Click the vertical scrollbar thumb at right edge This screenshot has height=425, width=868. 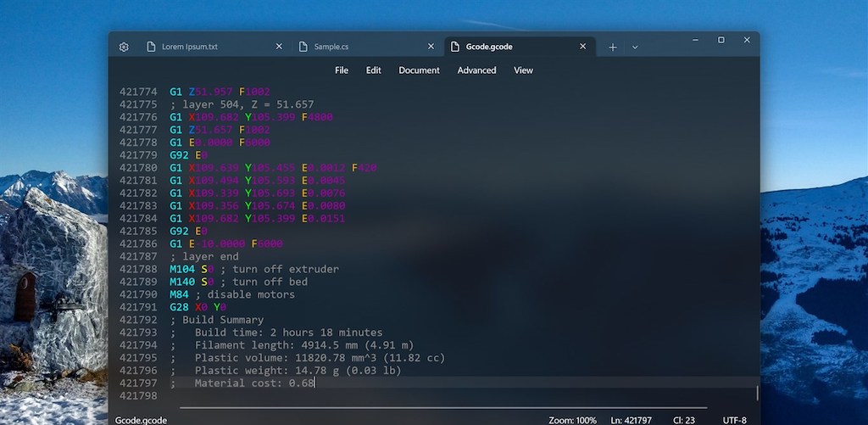point(757,393)
